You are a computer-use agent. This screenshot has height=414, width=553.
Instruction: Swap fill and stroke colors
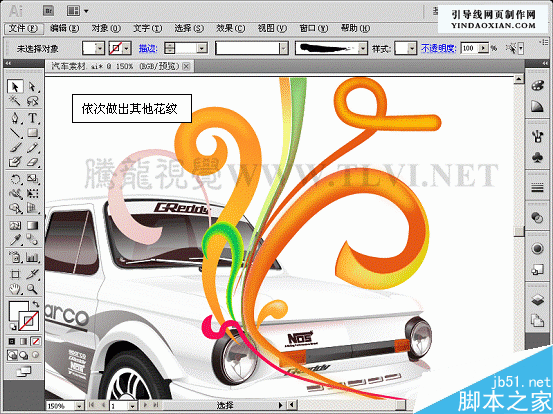tap(36, 304)
